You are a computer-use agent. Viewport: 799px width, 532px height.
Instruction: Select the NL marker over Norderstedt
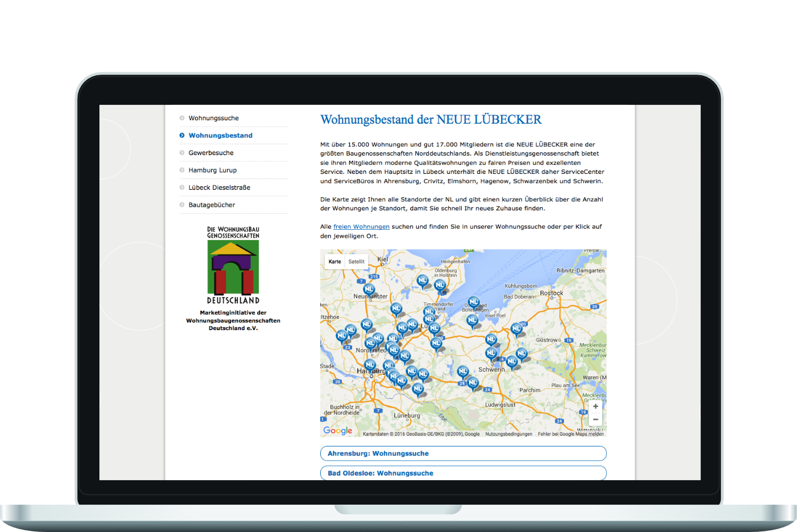(x=370, y=343)
